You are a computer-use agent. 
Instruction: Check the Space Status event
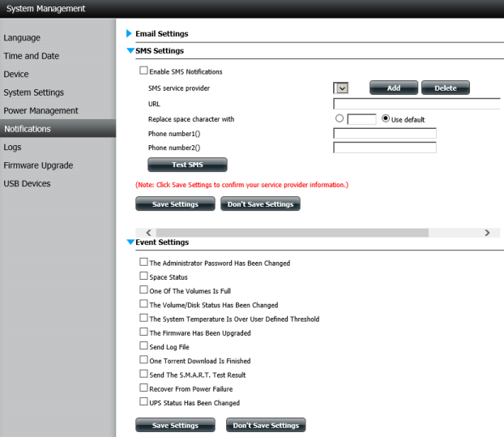point(143,276)
